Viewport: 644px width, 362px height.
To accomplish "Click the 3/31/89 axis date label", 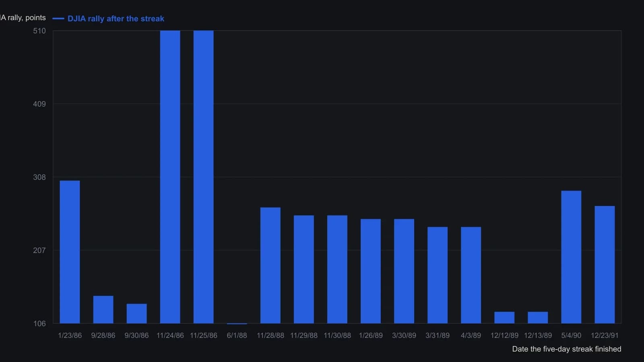I will pos(437,335).
